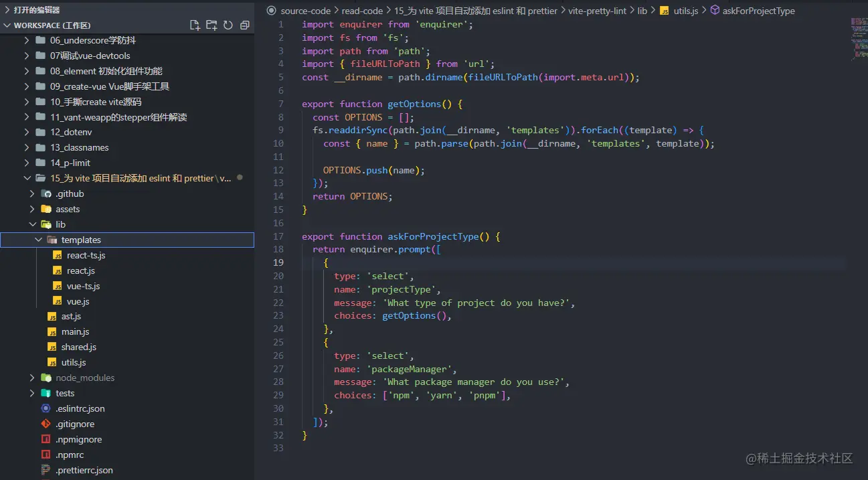
Task: Expand the 12_dotenv folder chevron
Action: click(x=27, y=132)
